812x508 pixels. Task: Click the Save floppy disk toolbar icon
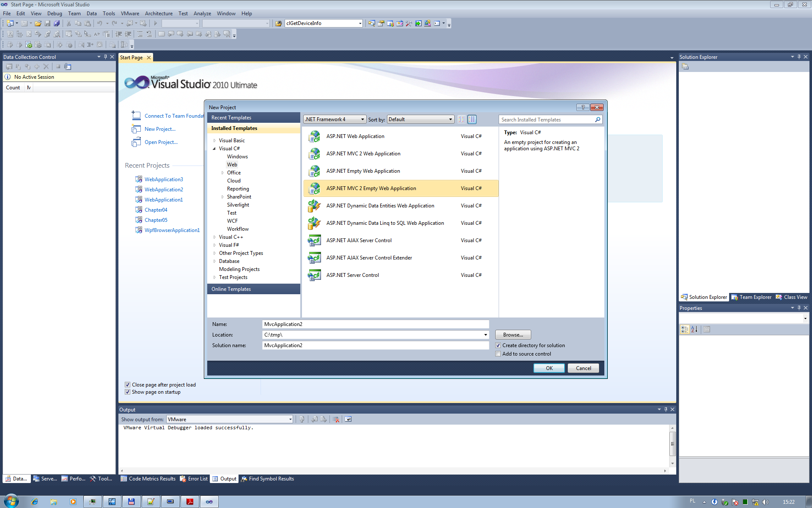tap(47, 23)
